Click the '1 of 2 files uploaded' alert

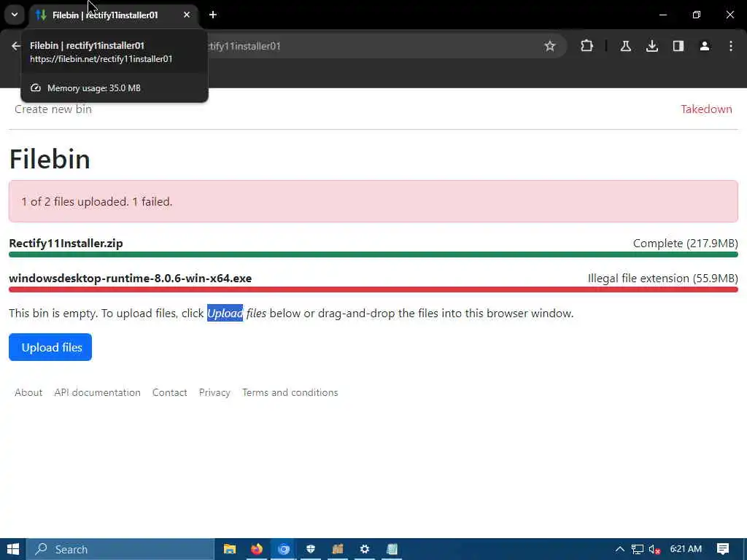pos(373,201)
